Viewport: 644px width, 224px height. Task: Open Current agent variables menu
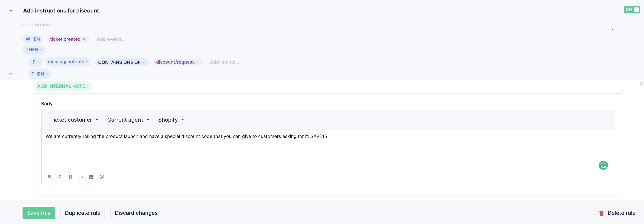point(128,120)
